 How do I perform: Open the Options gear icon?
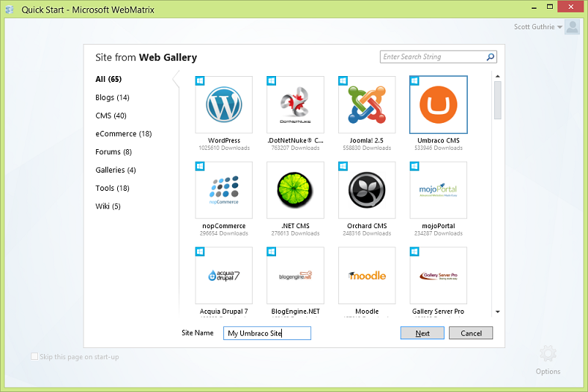pos(548,353)
